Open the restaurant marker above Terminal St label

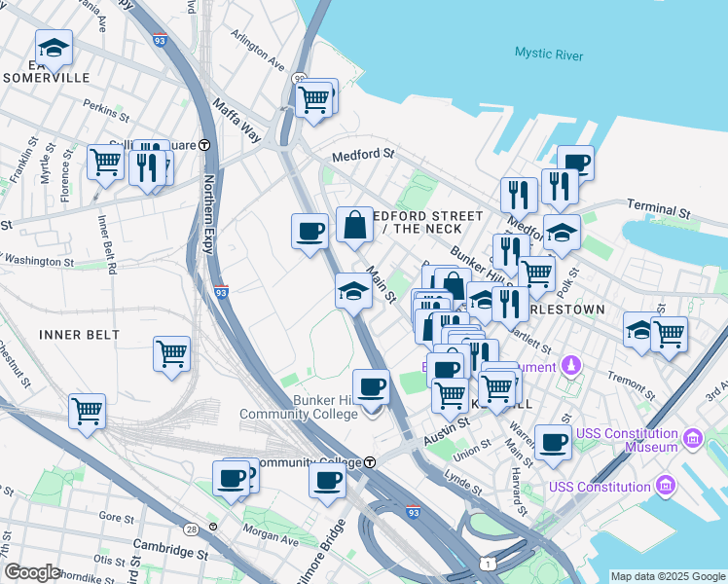click(x=560, y=186)
